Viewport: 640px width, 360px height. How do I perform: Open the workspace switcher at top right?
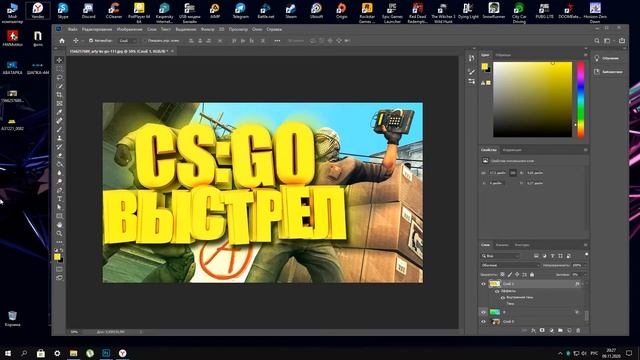coord(608,41)
